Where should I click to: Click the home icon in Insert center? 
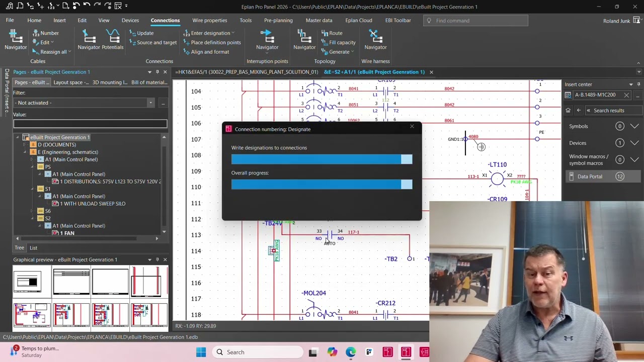568,111
